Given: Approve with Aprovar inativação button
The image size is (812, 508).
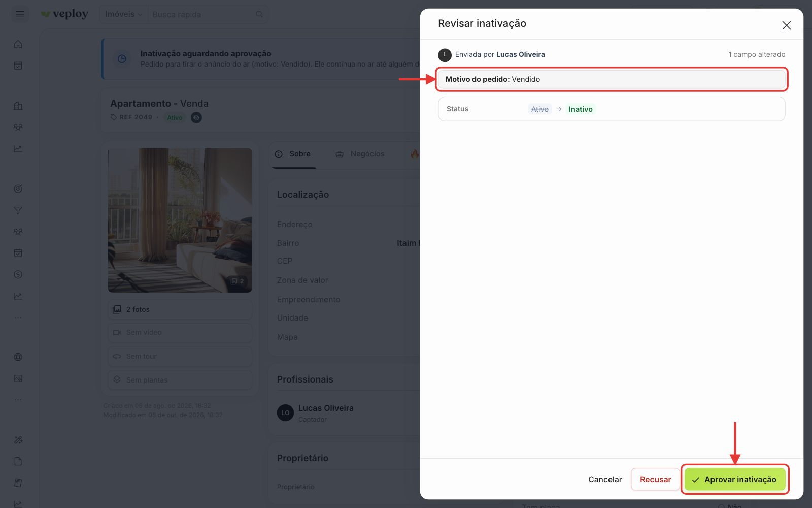Looking at the screenshot, I should click(x=735, y=480).
